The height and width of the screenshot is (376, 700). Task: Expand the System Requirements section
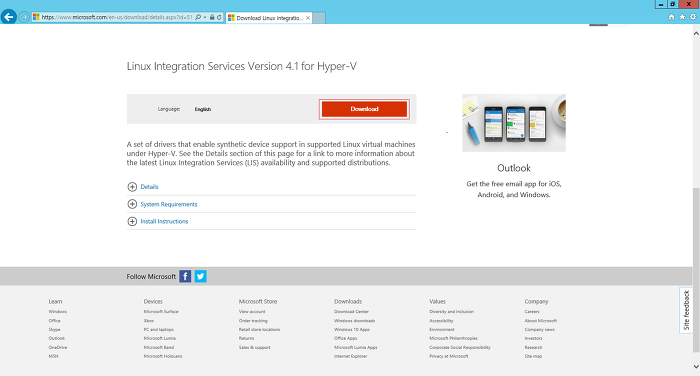click(169, 204)
